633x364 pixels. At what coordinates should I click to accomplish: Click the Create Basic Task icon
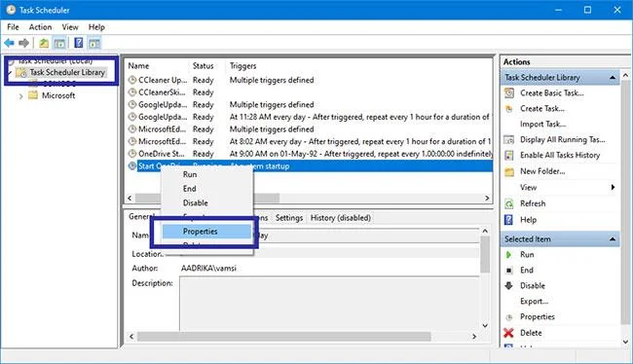(x=509, y=93)
